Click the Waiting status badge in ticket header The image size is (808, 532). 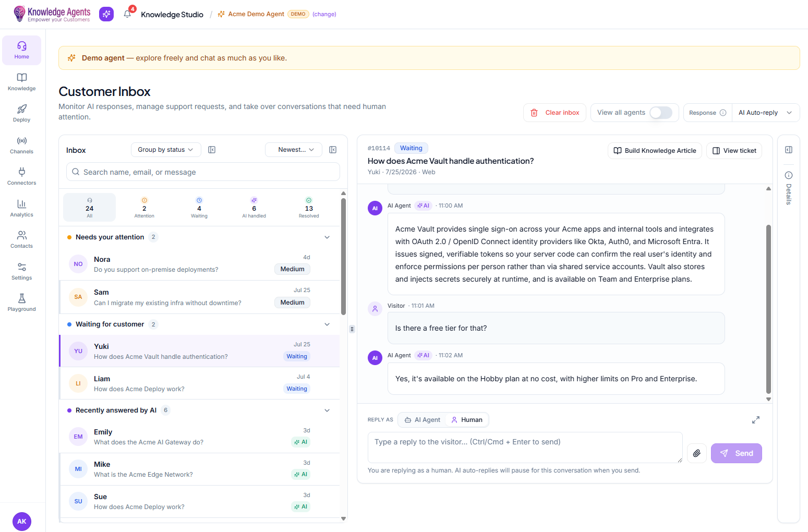point(411,148)
